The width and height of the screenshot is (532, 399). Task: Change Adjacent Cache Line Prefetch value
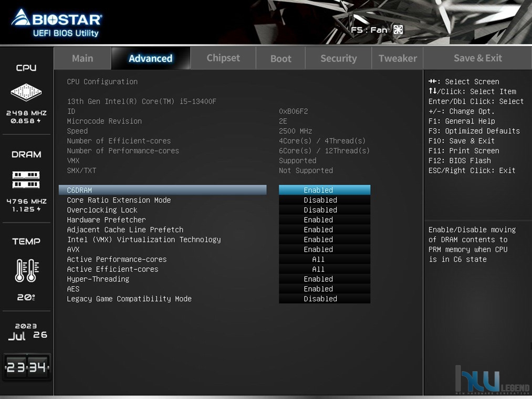point(325,229)
